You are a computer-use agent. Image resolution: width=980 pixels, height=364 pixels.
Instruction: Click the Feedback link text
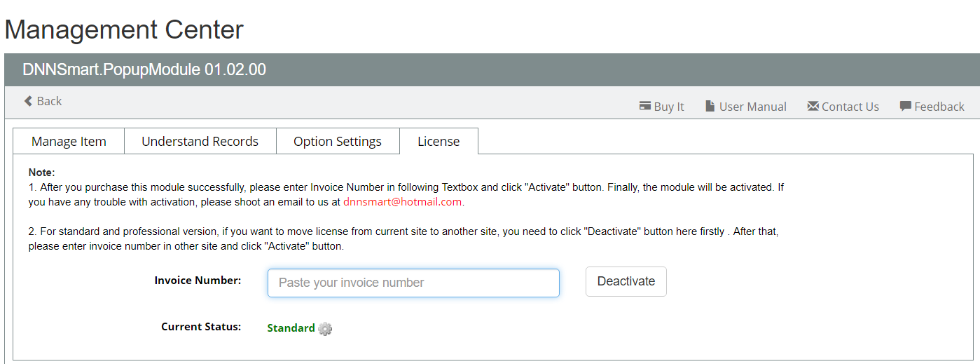(x=939, y=107)
